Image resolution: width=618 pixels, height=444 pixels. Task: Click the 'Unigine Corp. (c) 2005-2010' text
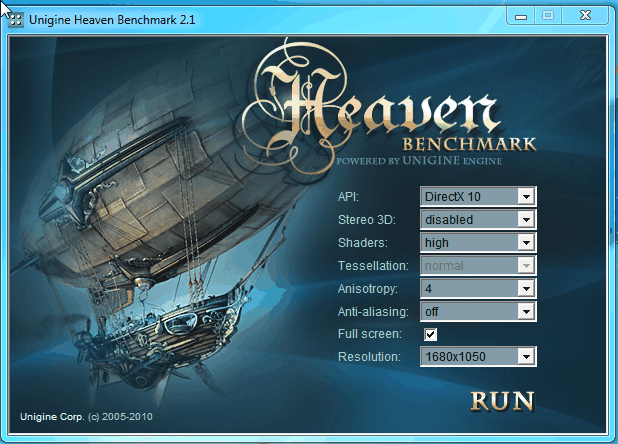point(86,417)
